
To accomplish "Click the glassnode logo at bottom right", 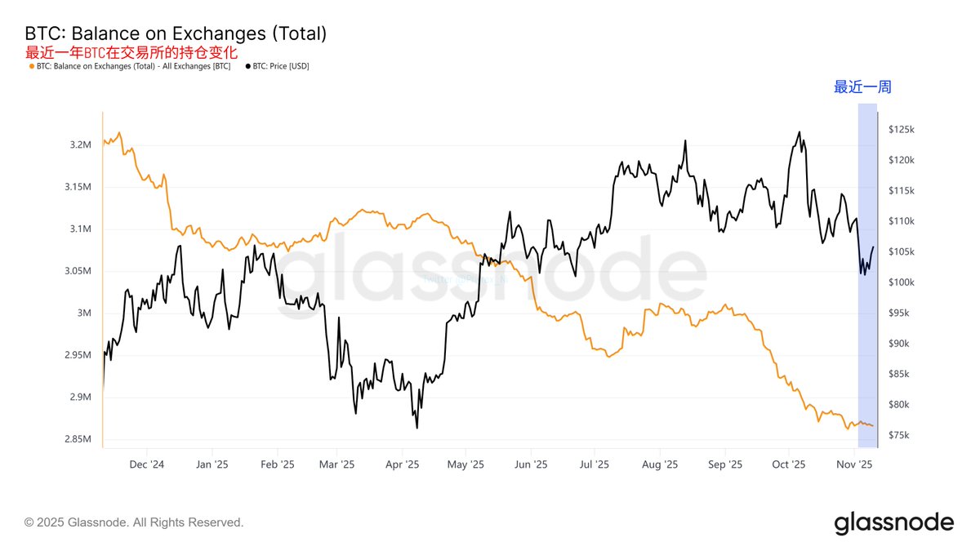I will click(893, 522).
